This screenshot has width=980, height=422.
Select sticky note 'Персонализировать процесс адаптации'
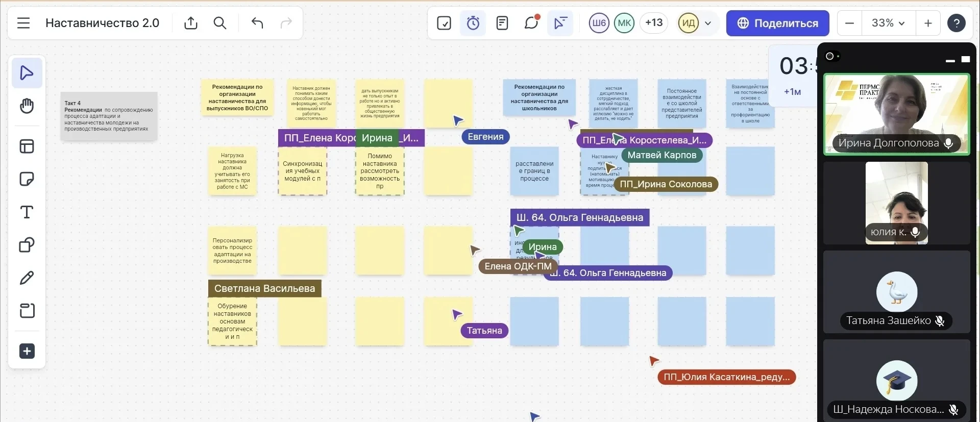click(x=232, y=251)
